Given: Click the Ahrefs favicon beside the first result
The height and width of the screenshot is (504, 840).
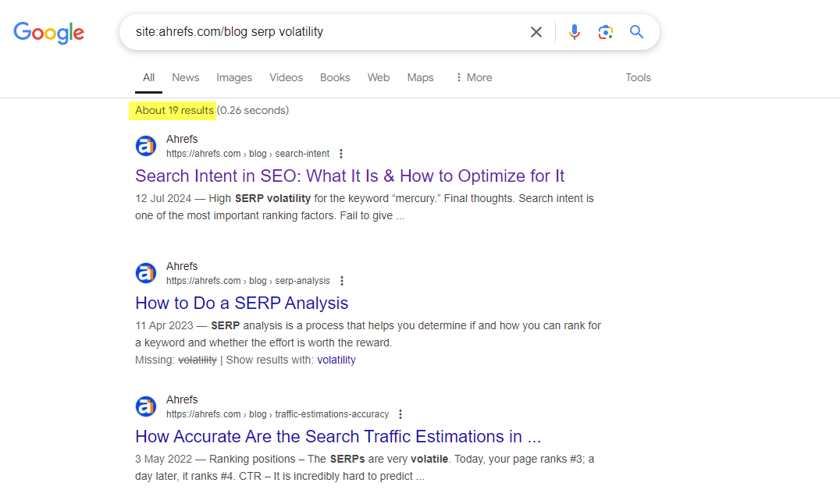Looking at the screenshot, I should point(146,146).
